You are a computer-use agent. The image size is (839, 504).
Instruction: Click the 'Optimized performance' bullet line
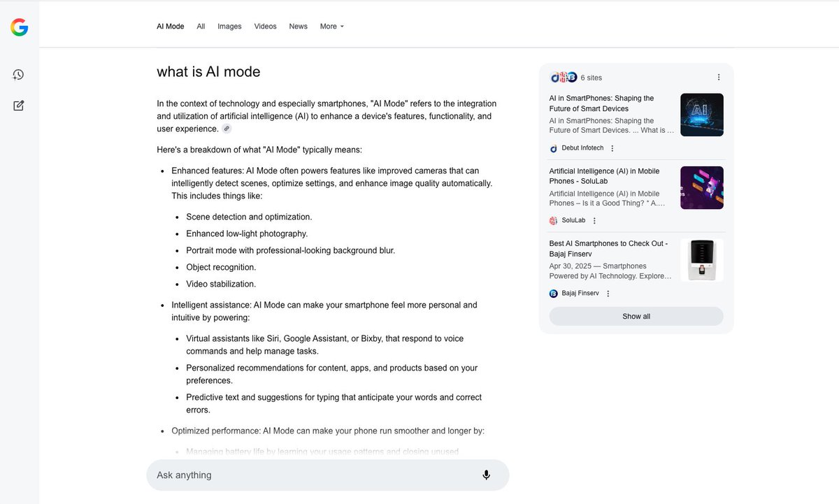(328, 431)
